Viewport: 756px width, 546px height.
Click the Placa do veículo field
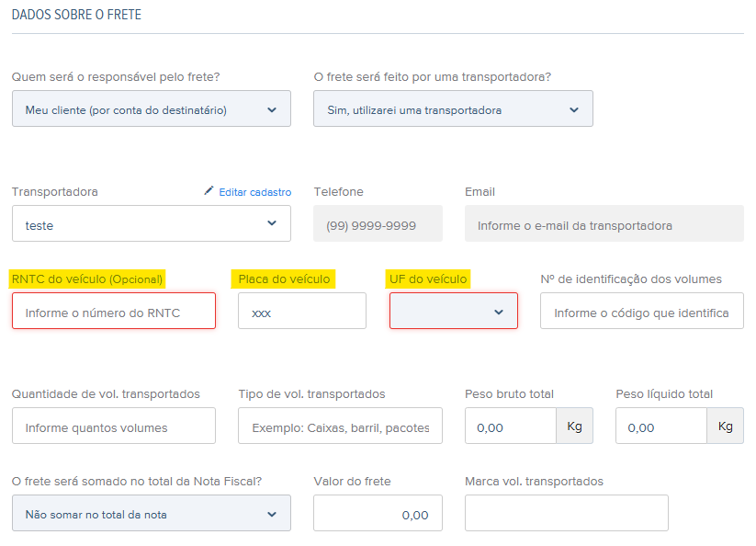click(x=302, y=311)
